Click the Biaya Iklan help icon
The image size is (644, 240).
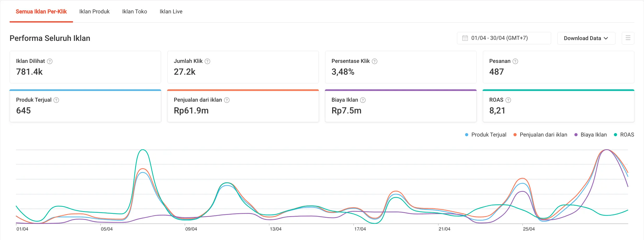click(363, 100)
